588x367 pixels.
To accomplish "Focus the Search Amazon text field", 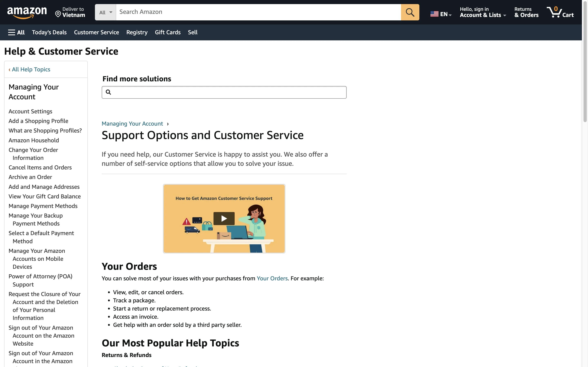I will point(258,12).
